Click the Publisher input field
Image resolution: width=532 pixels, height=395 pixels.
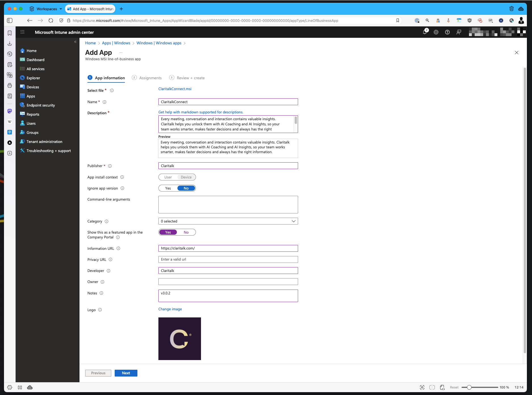click(228, 166)
